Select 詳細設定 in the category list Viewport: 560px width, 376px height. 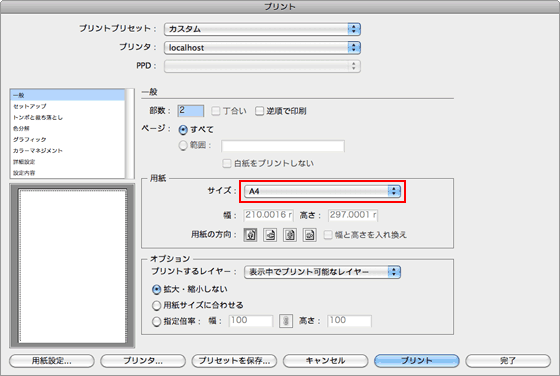point(68,162)
